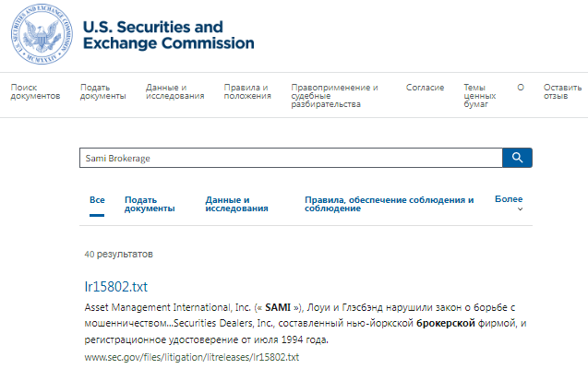Open "Правоприменение и судебные разбирательства" menu
588x369 pixels.
click(334, 96)
